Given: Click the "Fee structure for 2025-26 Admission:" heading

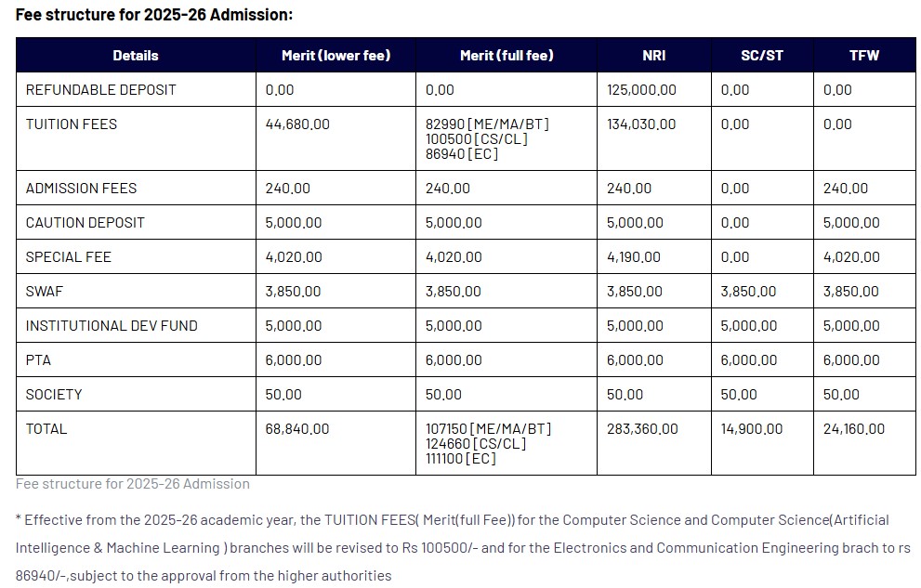Looking at the screenshot, I should pyautogui.click(x=153, y=15).
